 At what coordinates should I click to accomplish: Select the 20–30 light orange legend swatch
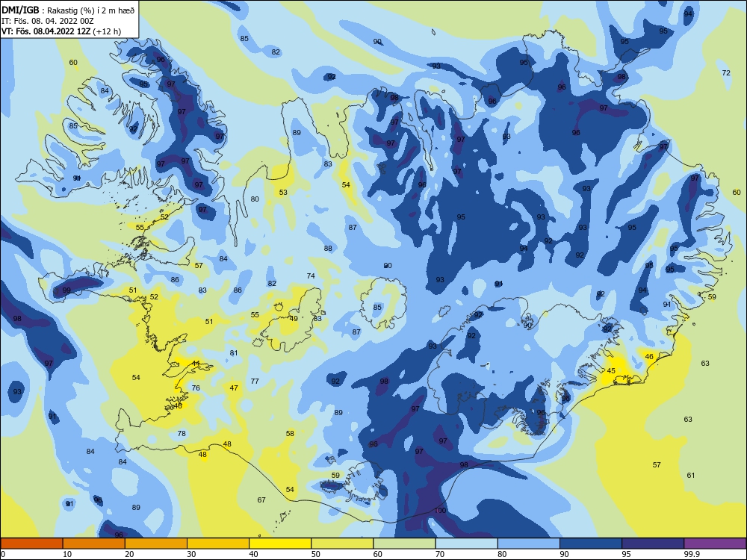tap(156, 544)
